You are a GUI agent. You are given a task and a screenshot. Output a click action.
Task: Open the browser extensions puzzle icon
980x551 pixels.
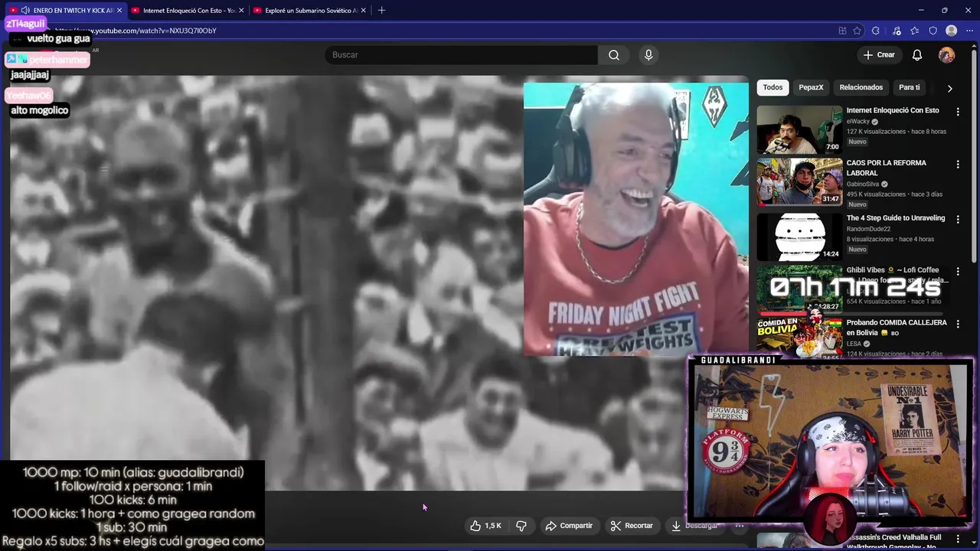[876, 31]
